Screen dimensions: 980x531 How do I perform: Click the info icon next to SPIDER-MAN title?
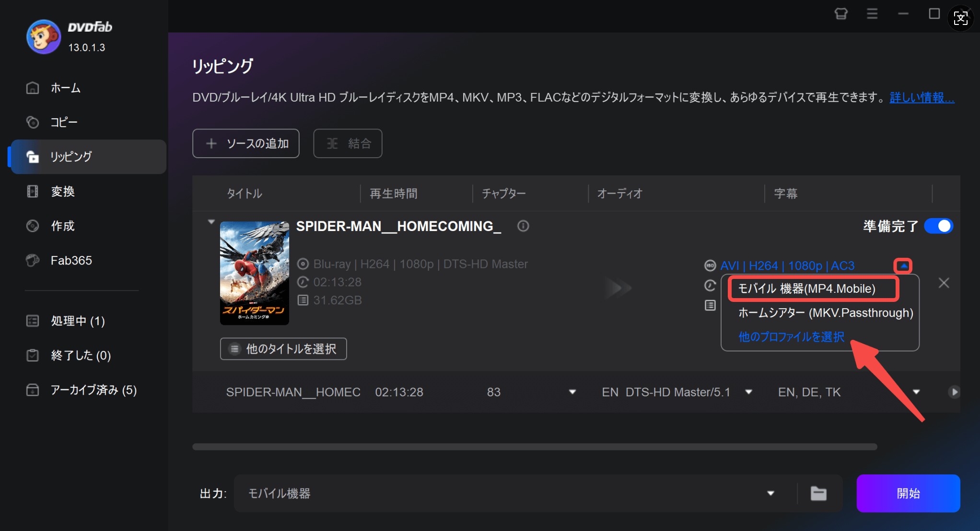(x=523, y=226)
